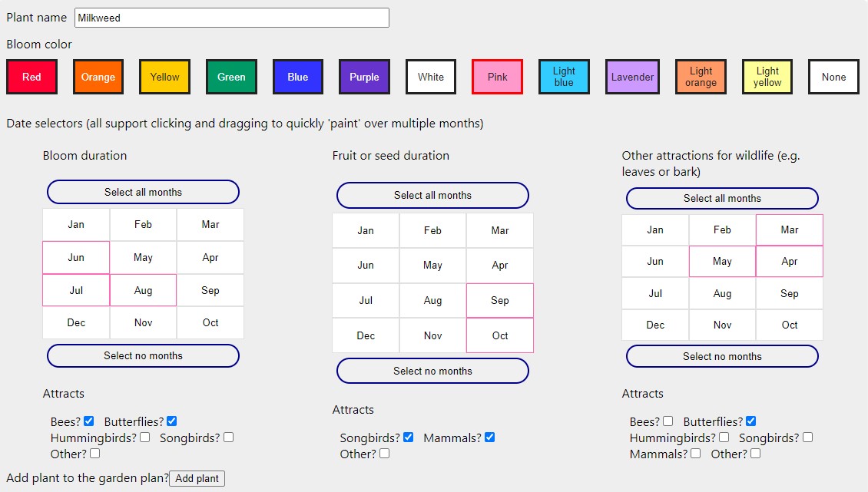Viewport: 868px width, 492px height.
Task: Select all months for Bloom duration
Action: tap(143, 192)
